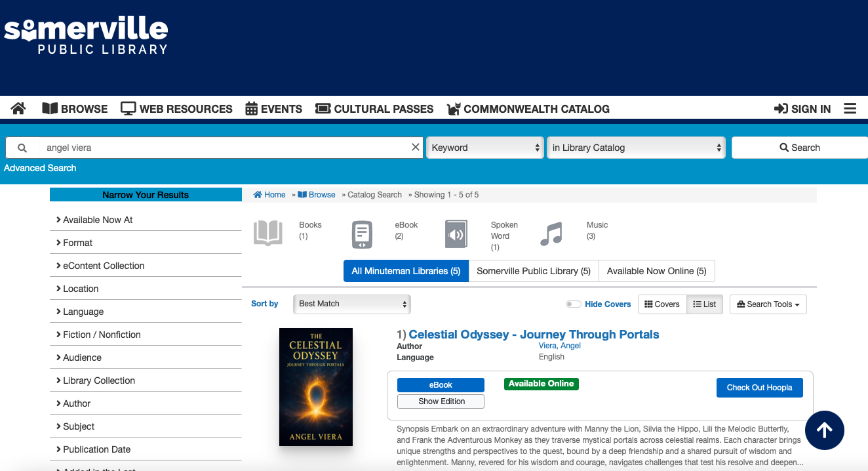Open the Best Match sort dropdown
Viewport: 868px width, 471px height.
coord(351,304)
